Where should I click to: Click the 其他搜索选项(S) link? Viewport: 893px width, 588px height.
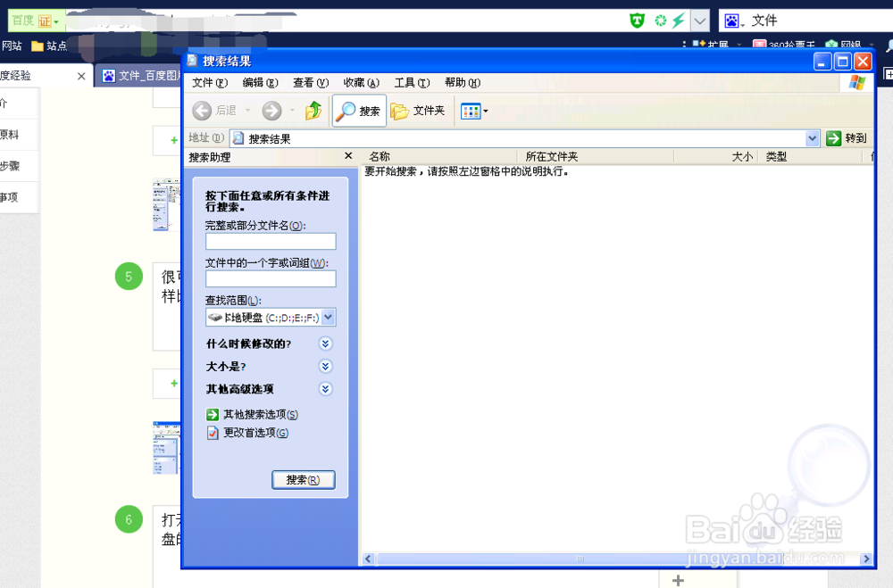260,414
